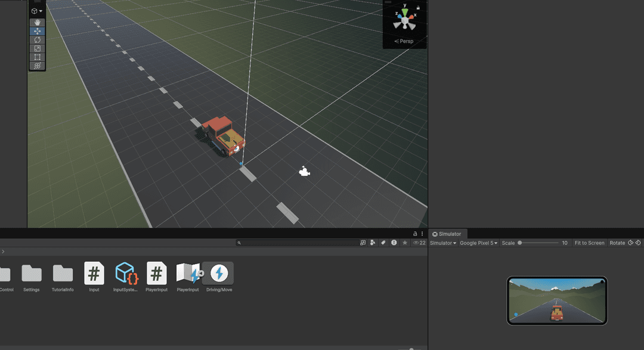Open the Simulator view mode dropdown
This screenshot has height=350, width=644.
(x=443, y=243)
